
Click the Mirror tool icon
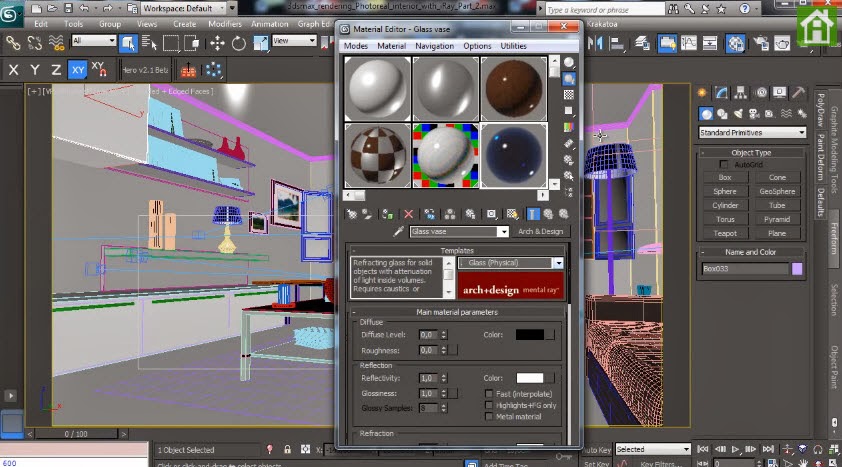click(x=596, y=43)
